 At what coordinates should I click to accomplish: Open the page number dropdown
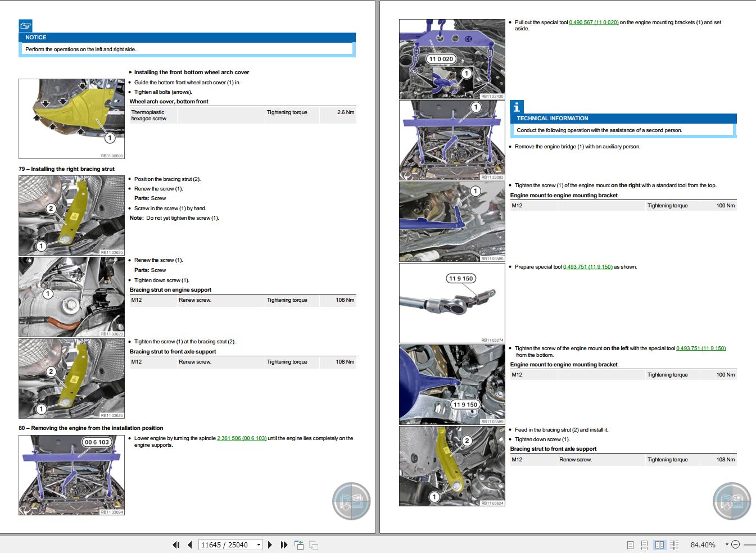(259, 545)
